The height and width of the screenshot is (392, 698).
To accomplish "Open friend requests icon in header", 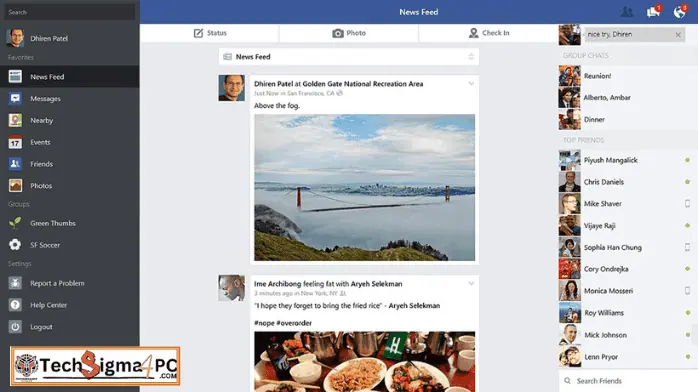I will (627, 12).
